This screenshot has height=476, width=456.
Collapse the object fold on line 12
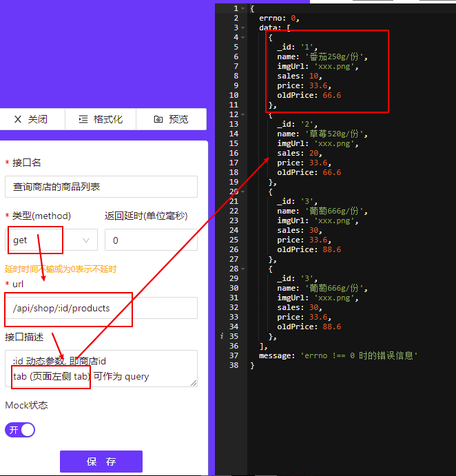(243, 114)
